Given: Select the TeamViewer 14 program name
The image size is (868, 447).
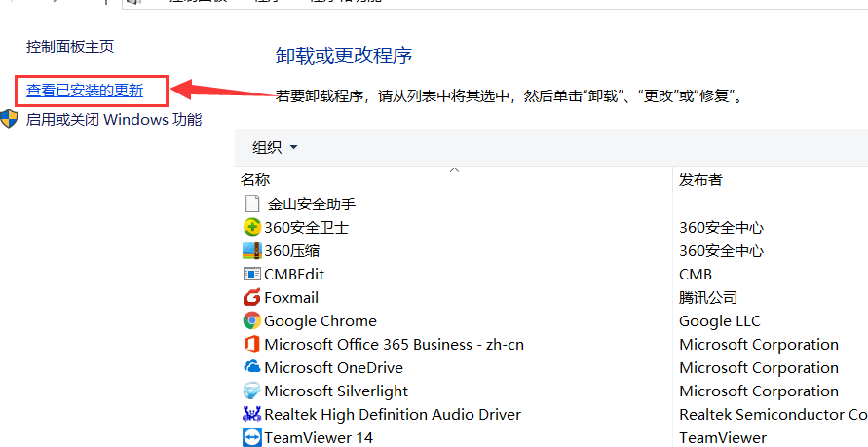Looking at the screenshot, I should click(x=319, y=437).
